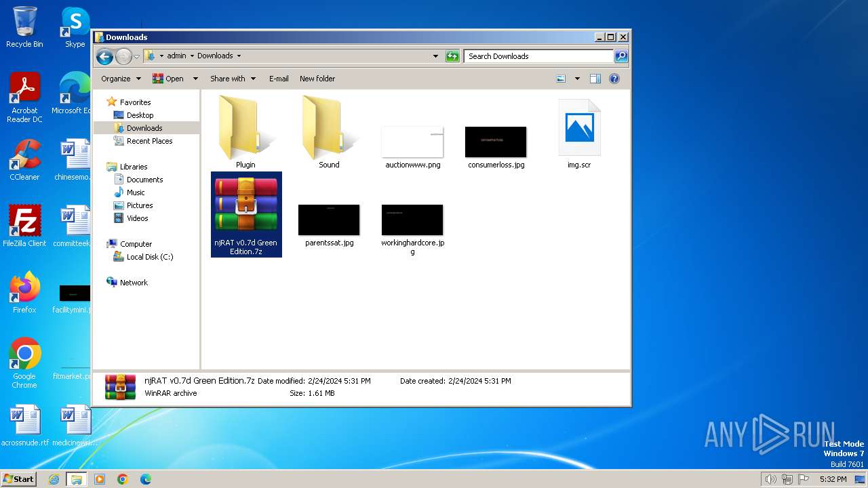The height and width of the screenshot is (488, 868).
Task: Select Desktop under Favorites
Action: point(140,115)
